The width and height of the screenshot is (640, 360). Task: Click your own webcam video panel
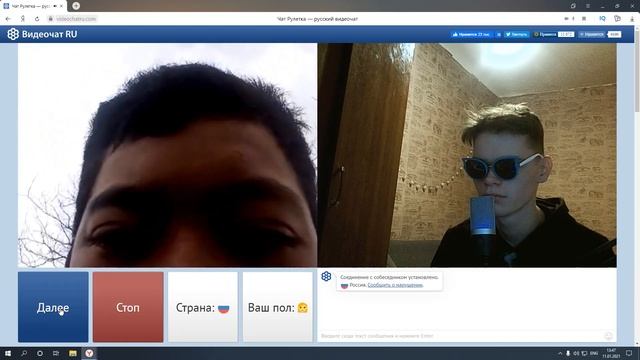point(467,155)
